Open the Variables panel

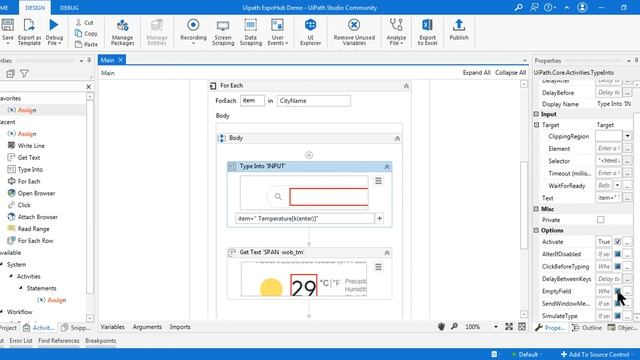[112, 327]
